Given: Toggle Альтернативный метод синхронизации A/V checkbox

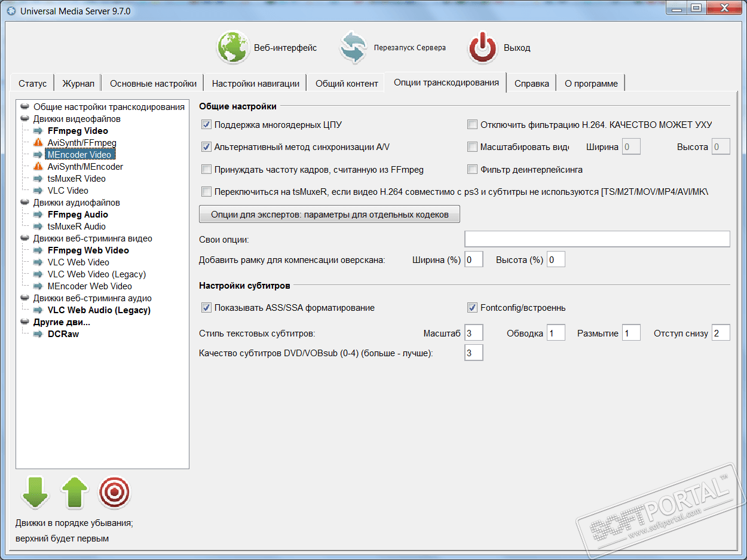Looking at the screenshot, I should 206,147.
